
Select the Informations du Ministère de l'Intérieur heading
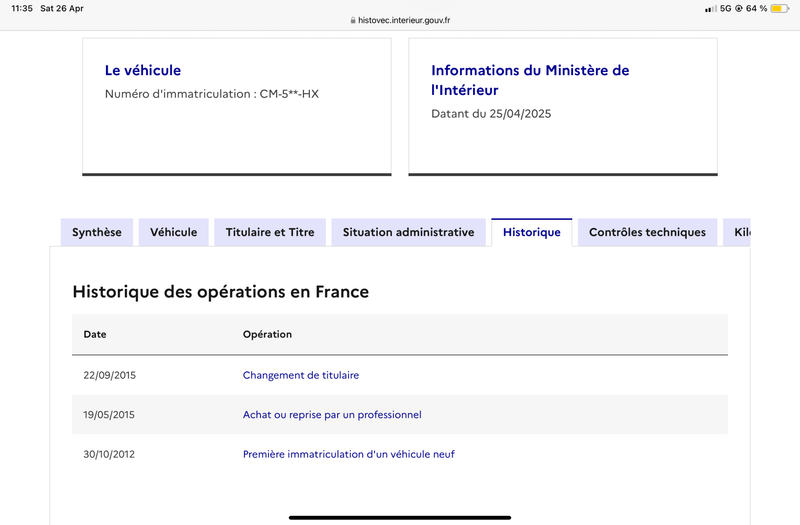coord(530,80)
